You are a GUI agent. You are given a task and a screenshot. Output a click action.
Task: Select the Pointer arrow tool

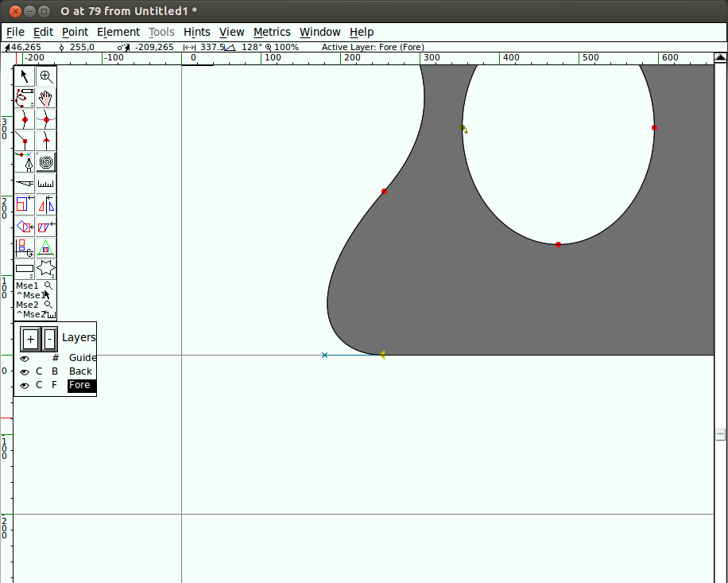[25, 76]
